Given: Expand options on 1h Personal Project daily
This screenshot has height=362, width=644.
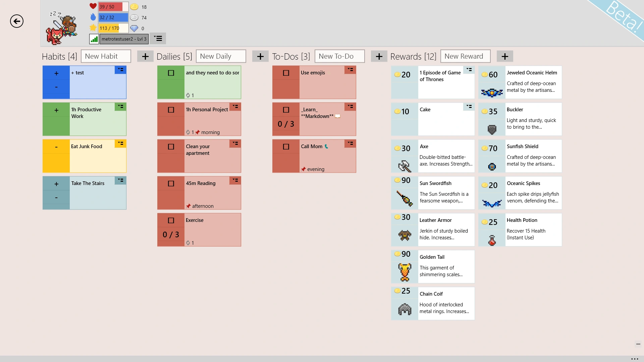Looking at the screenshot, I should 235,107.
